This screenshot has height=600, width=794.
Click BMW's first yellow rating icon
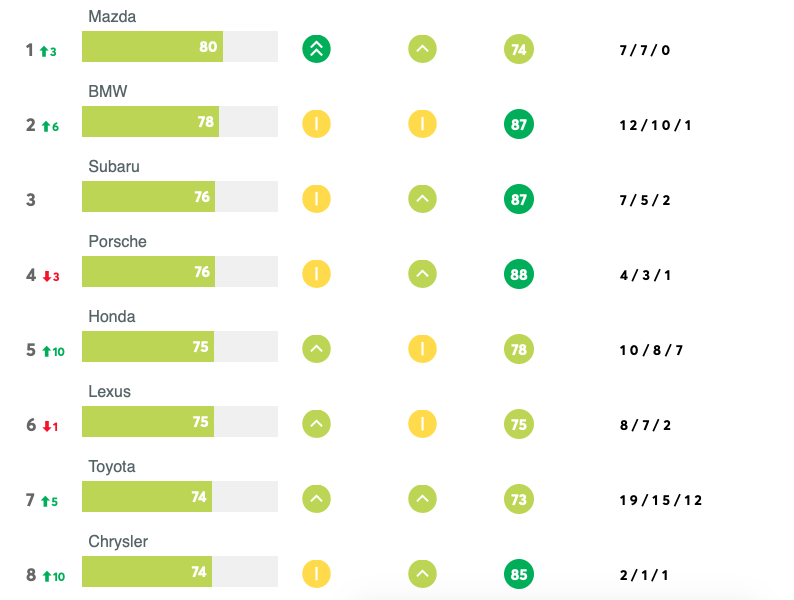coord(316,124)
